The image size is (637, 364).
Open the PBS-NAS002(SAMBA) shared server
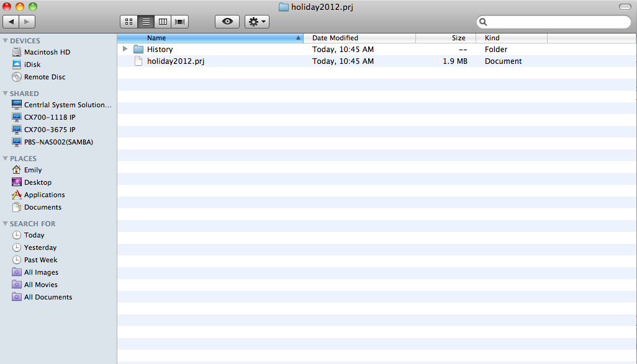coord(58,142)
